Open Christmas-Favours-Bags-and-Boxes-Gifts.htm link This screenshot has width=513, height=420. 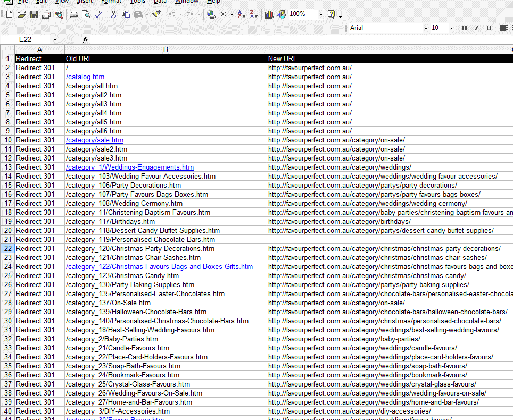159,267
